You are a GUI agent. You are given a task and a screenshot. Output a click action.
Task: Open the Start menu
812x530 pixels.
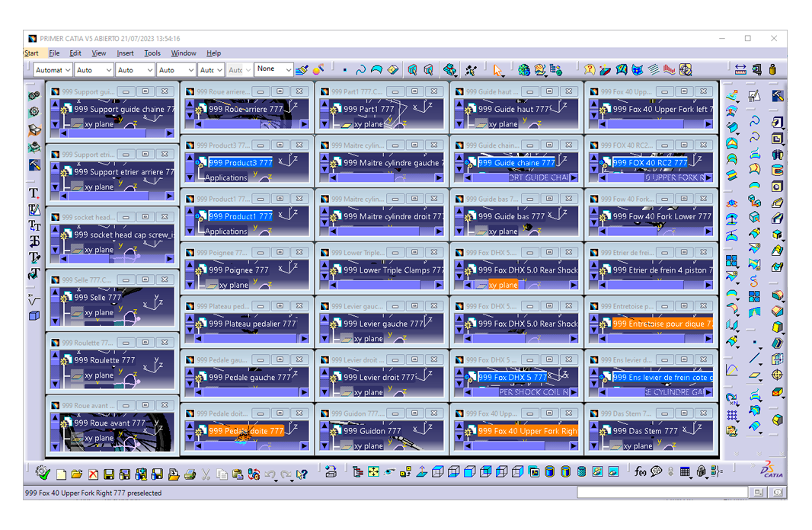coord(31,53)
